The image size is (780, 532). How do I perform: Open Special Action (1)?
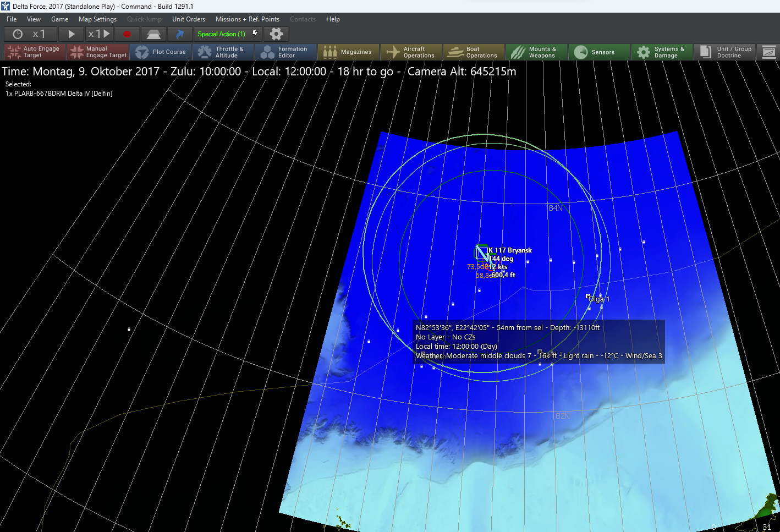click(228, 34)
